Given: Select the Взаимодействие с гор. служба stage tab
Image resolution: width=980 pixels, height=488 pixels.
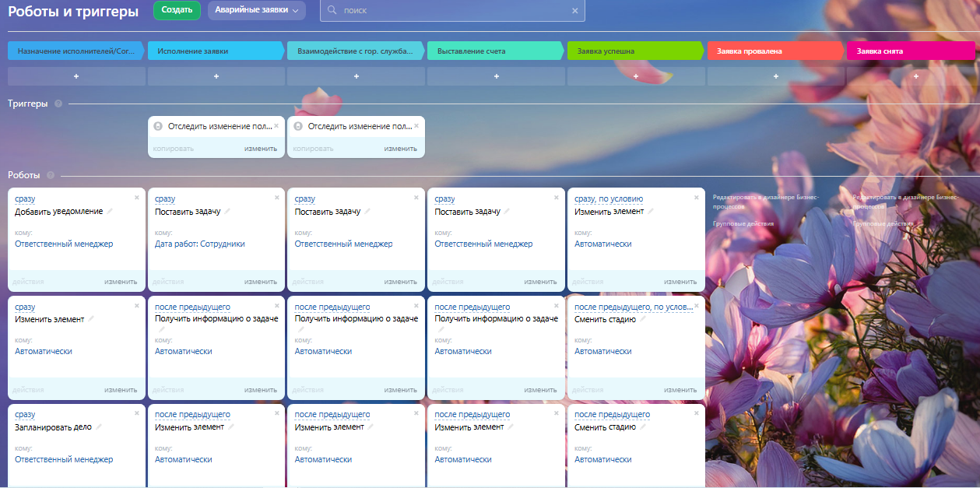Looking at the screenshot, I should click(x=356, y=51).
